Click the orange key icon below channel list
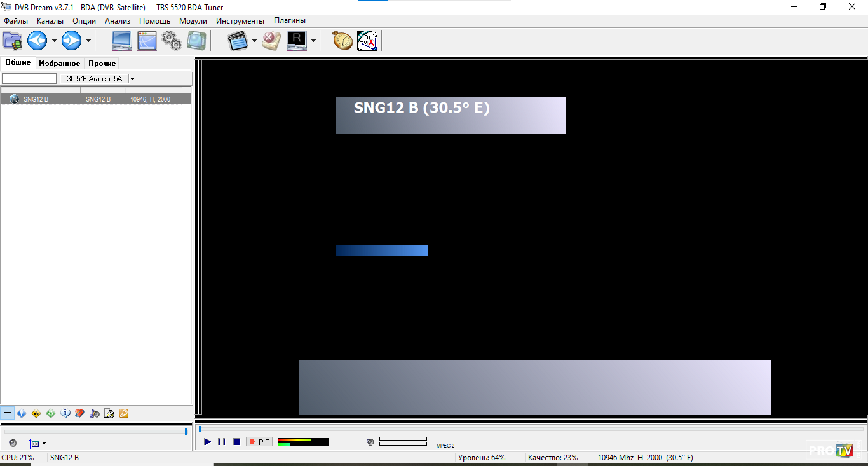Image resolution: width=868 pixels, height=466 pixels. [x=124, y=414]
